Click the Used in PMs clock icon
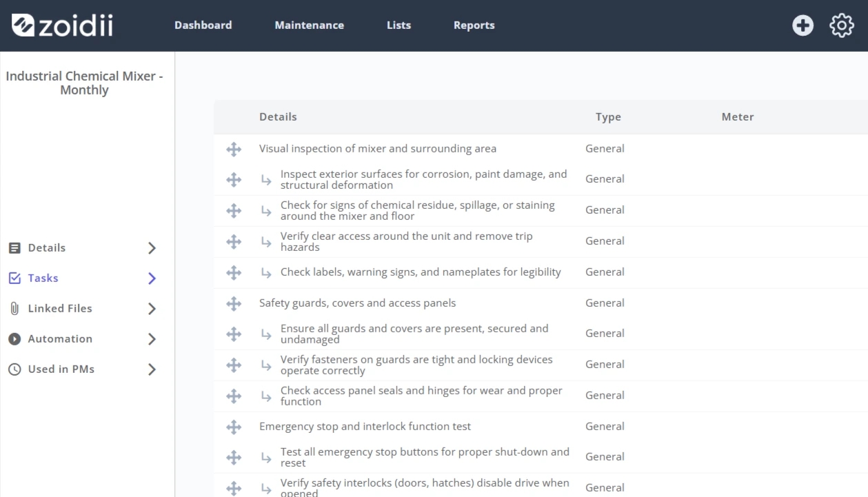 pos(14,369)
